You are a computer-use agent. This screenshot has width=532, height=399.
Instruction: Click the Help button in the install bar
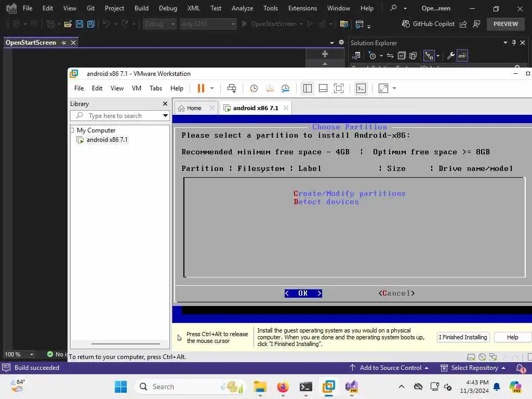click(512, 337)
